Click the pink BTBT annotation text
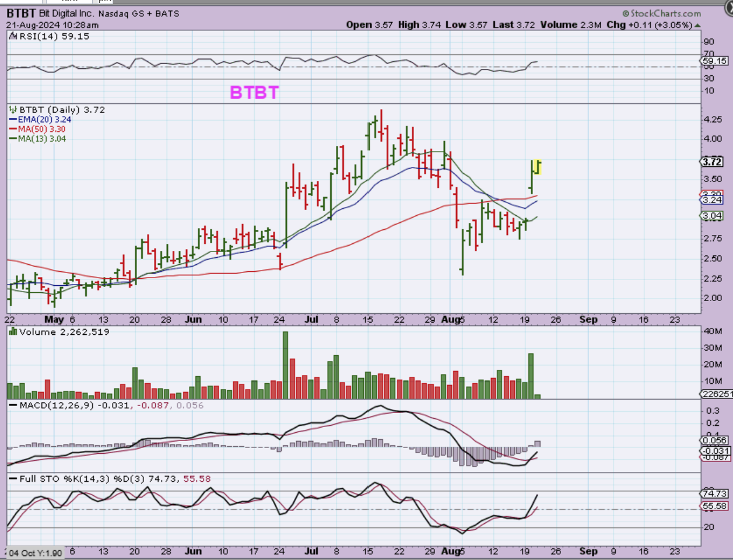This screenshot has width=733, height=560. pos(254,92)
